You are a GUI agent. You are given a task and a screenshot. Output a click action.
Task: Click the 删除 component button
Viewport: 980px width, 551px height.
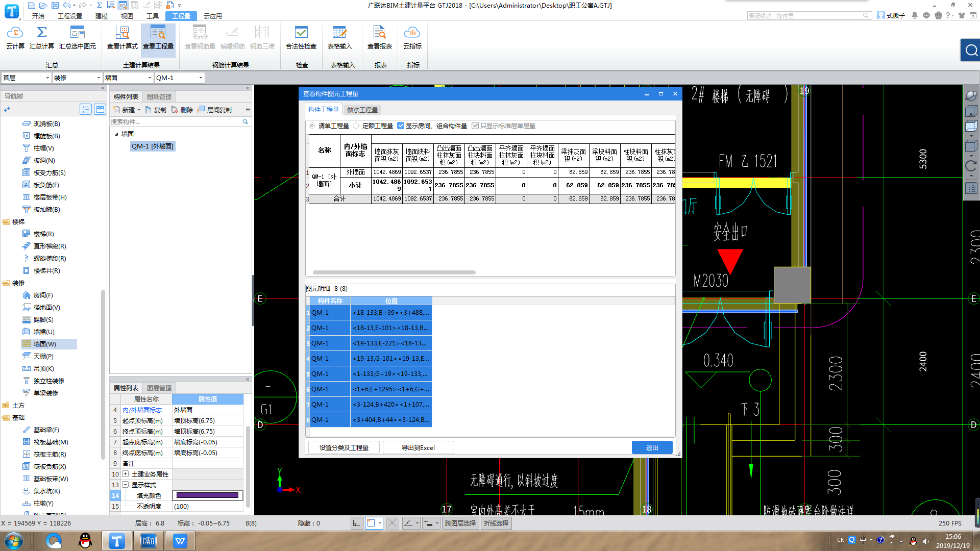pyautogui.click(x=182, y=110)
